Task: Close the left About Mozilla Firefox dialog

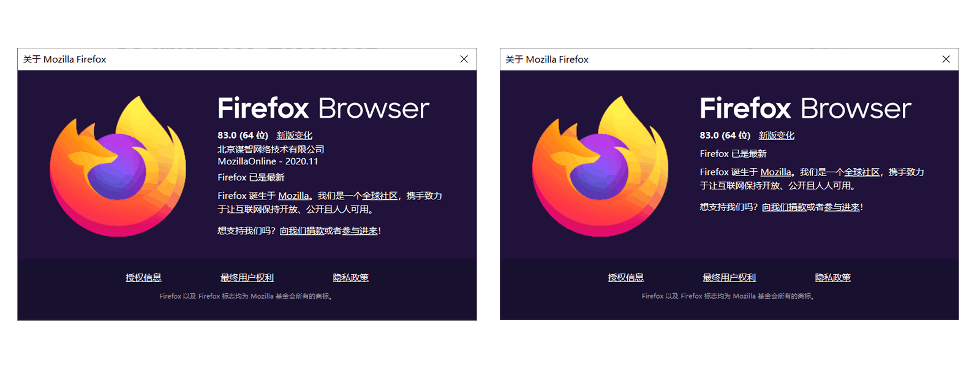Action: [x=464, y=59]
